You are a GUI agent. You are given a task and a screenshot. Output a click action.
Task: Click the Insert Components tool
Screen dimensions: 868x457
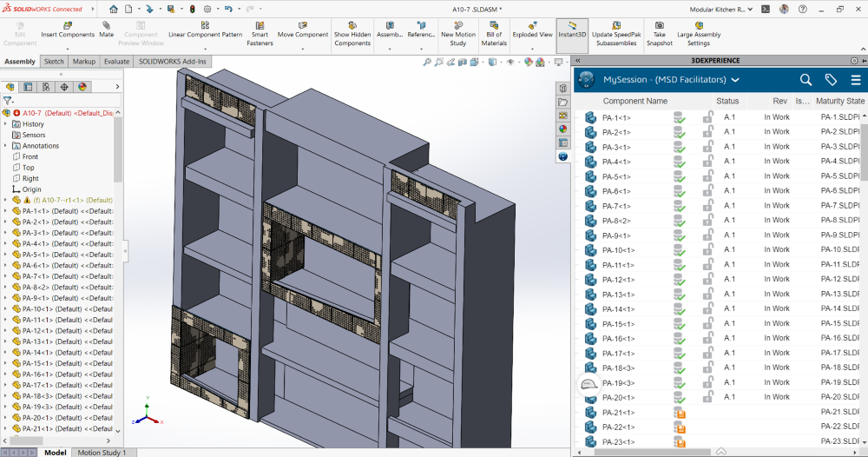pos(68,30)
